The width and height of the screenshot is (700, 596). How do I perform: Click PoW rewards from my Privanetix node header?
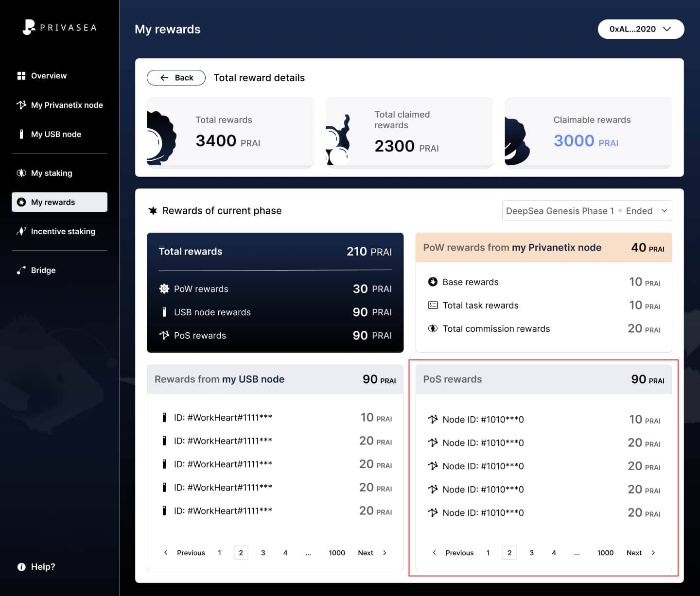point(543,248)
